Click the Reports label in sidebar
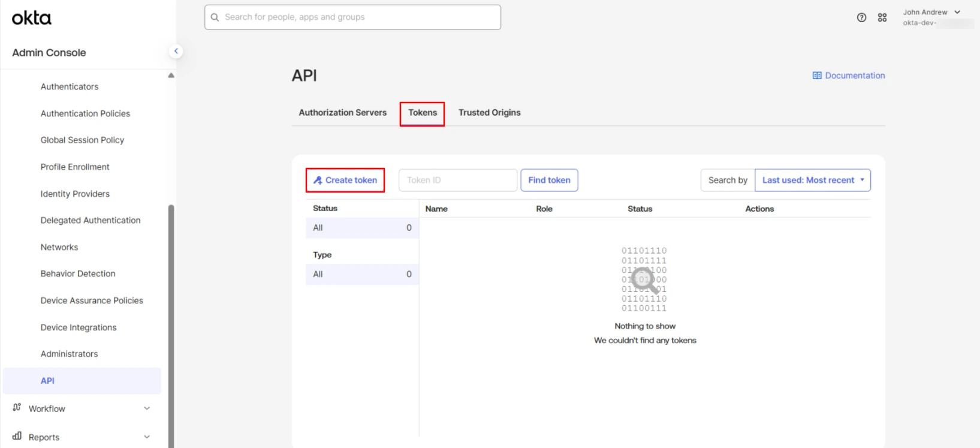This screenshot has height=448, width=980. pyautogui.click(x=44, y=437)
